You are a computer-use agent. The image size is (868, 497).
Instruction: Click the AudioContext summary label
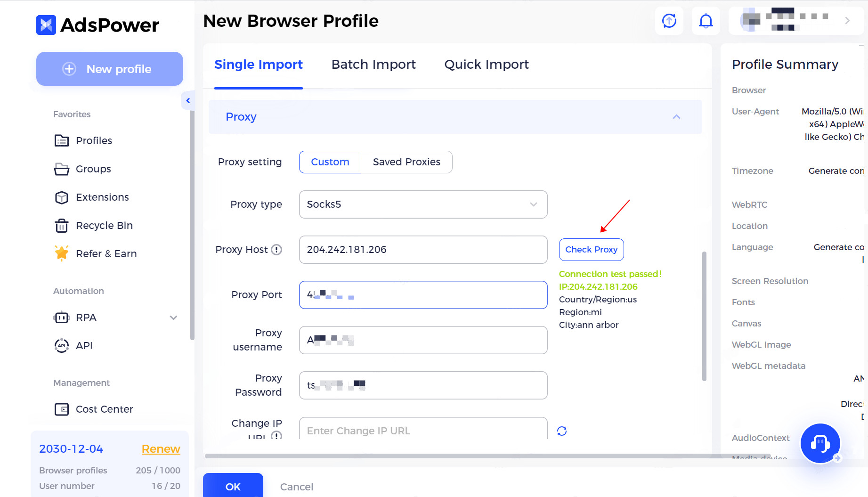[x=760, y=438]
